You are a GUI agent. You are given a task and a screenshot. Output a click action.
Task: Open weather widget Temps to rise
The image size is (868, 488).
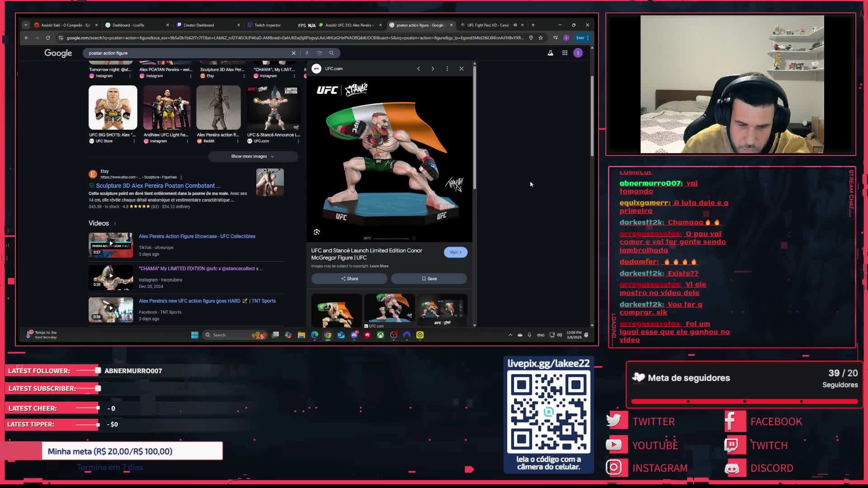[42, 335]
